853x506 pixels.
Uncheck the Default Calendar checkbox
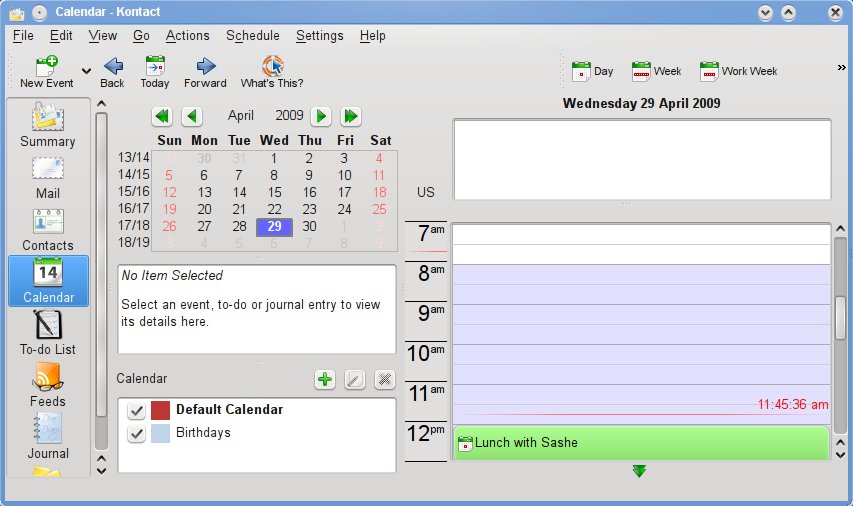137,410
